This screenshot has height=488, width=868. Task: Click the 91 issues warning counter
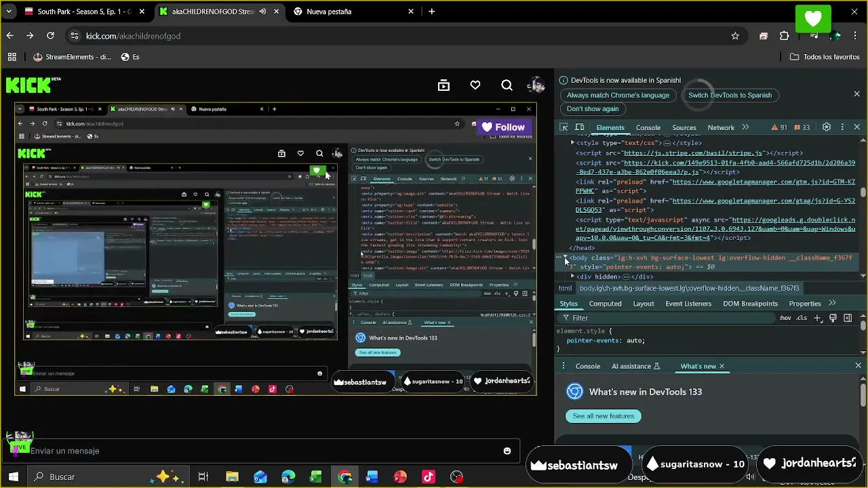[x=779, y=127]
